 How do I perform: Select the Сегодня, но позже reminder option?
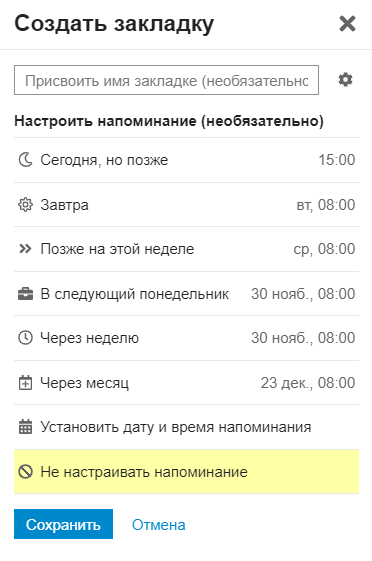pos(186,160)
